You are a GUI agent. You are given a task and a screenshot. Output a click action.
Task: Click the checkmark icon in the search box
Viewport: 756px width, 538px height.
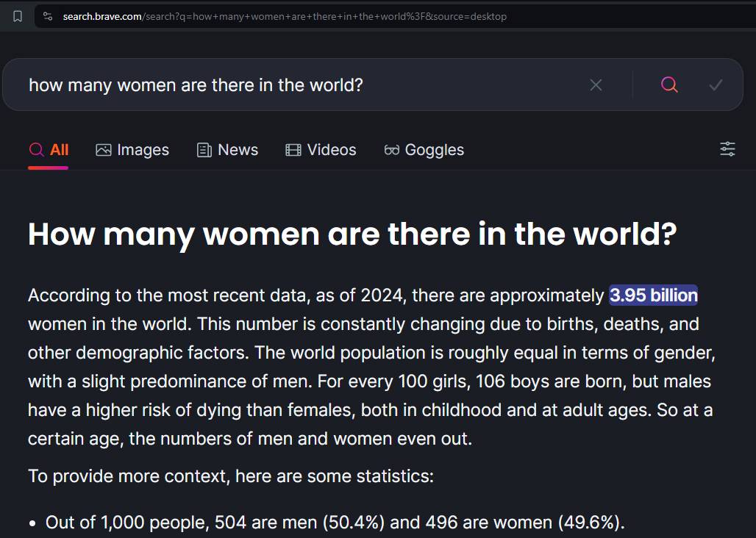click(716, 85)
